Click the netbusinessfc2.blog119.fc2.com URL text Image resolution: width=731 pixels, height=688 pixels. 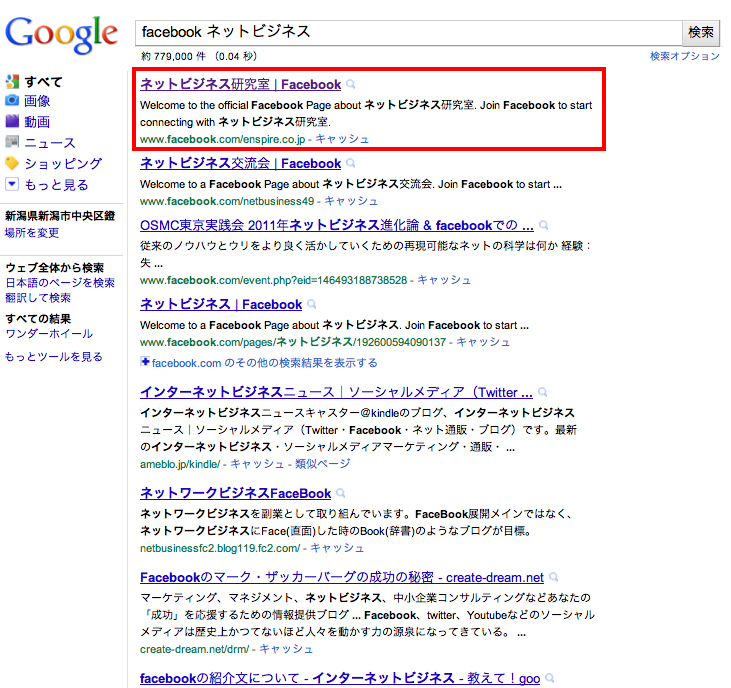point(220,549)
